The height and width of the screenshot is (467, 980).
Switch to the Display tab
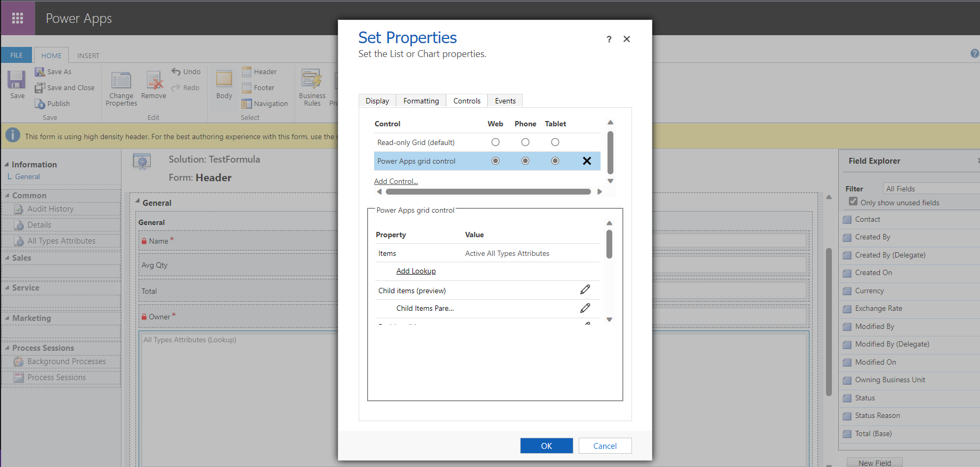click(x=377, y=101)
